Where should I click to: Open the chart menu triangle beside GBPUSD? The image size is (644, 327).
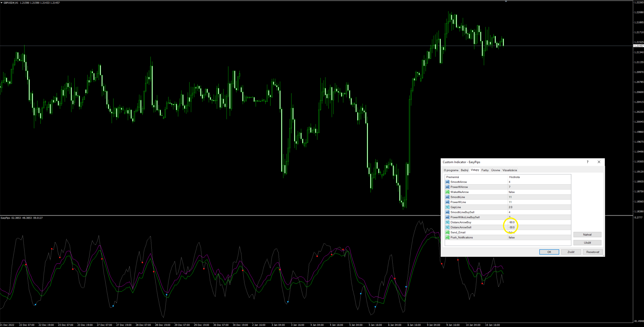click(2, 3)
